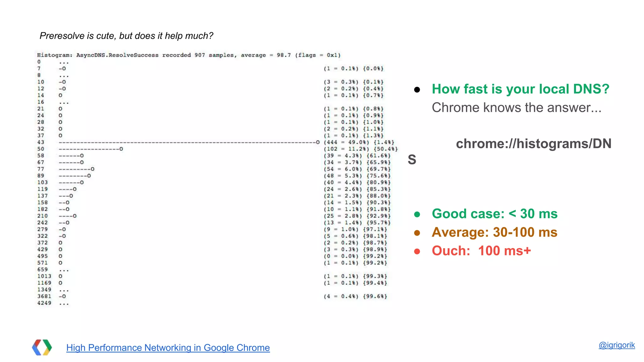644x362 pixels.
Task: Click the Google Developers logo icon
Action: 42,347
